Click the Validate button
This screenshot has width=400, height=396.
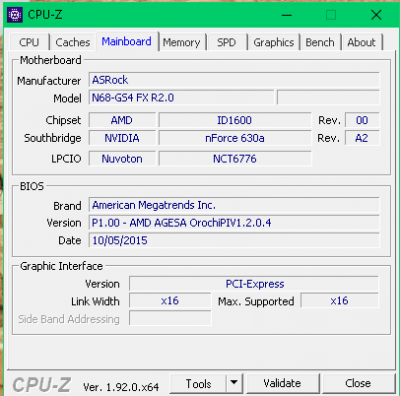tap(282, 383)
